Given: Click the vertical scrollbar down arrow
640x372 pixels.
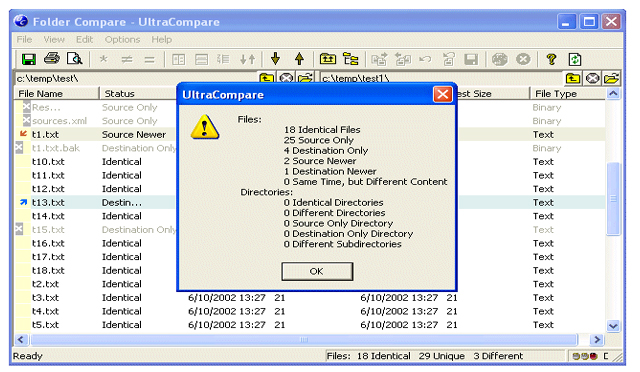Looking at the screenshot, I should (613, 326).
